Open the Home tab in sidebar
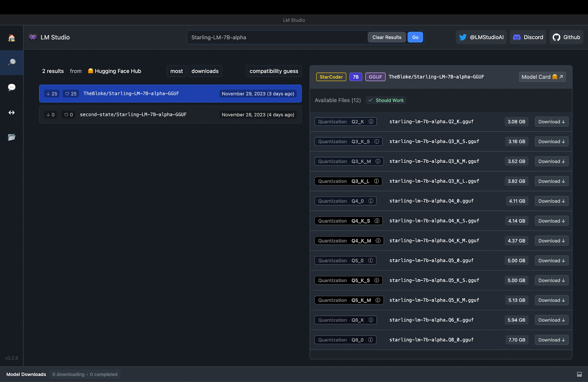The image size is (588, 382). tap(11, 38)
